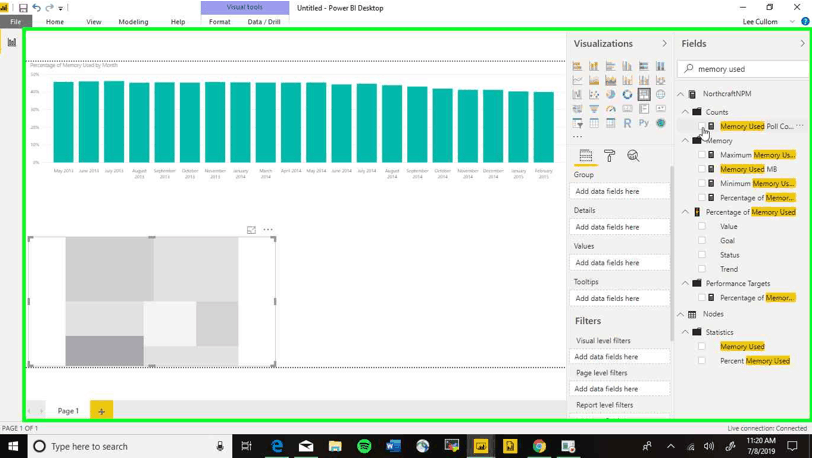This screenshot has height=459, width=814.
Task: Switch to Report view in left sidebar
Action: (x=11, y=43)
